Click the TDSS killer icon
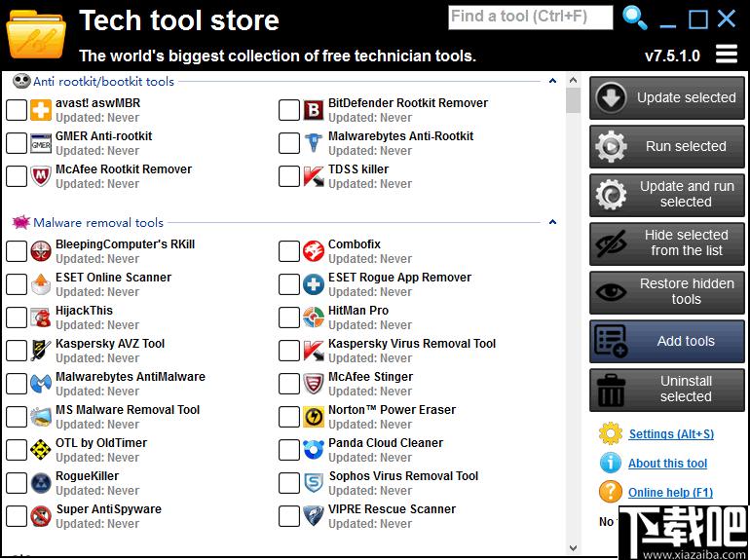 pyautogui.click(x=314, y=176)
